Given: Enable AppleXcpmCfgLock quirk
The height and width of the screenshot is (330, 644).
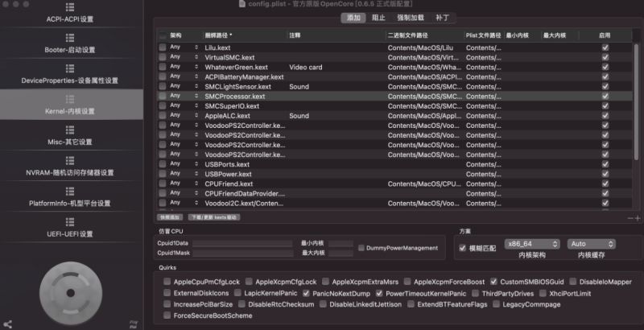Looking at the screenshot, I should coord(249,282).
